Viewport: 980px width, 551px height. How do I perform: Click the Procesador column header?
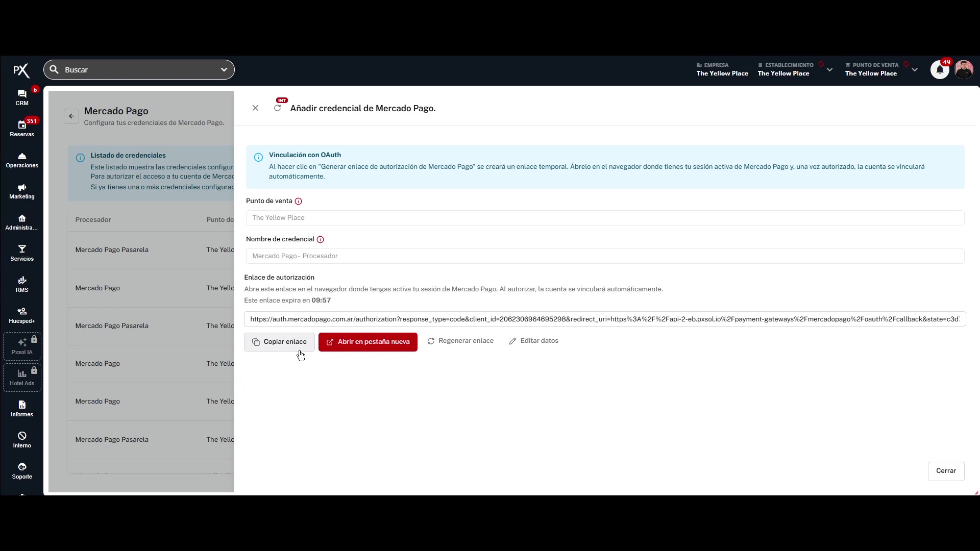tap(93, 220)
